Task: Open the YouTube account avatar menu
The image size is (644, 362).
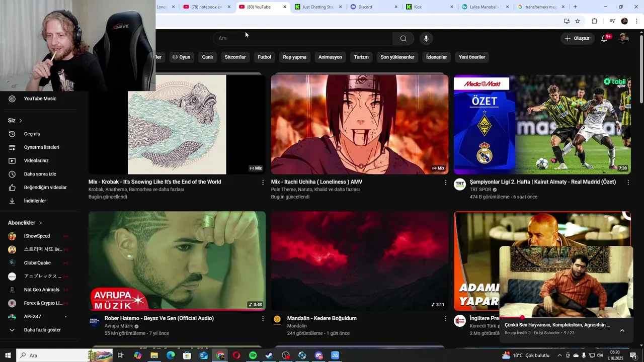Action: 623,38
